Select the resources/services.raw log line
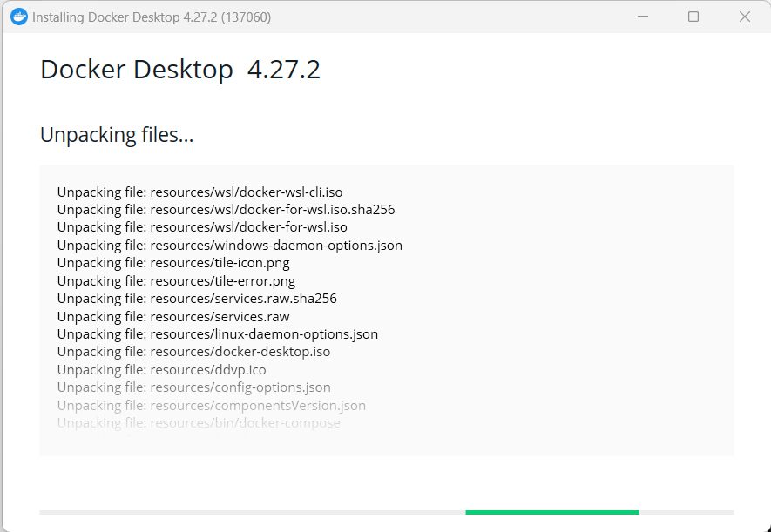 coord(173,316)
